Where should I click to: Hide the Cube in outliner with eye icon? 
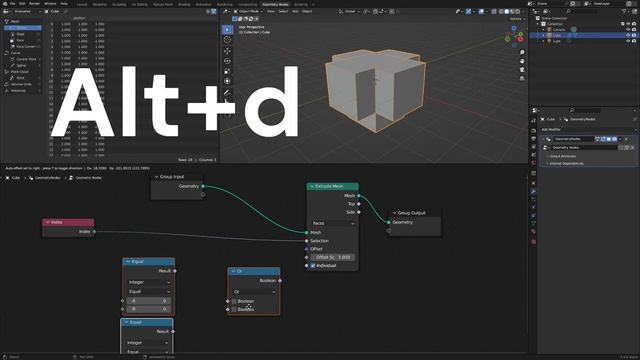[628, 36]
